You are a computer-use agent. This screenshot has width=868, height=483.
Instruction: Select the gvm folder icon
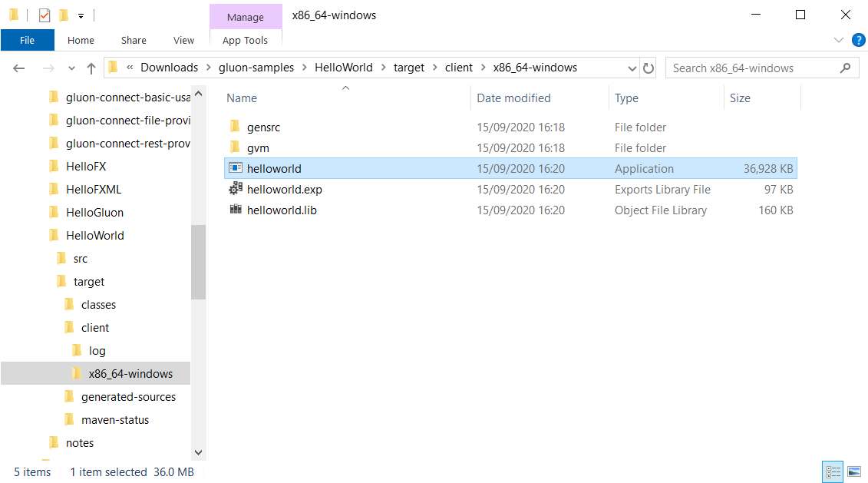tap(236, 147)
